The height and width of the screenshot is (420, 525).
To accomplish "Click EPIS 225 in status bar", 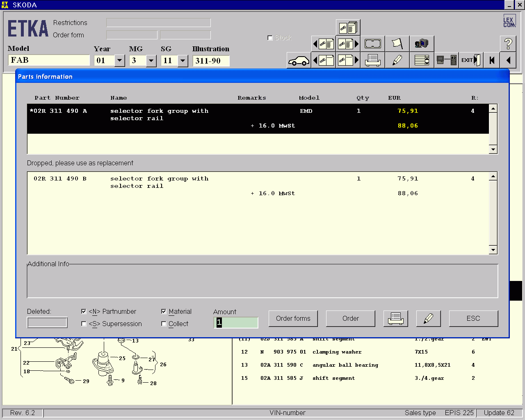I will (459, 413).
